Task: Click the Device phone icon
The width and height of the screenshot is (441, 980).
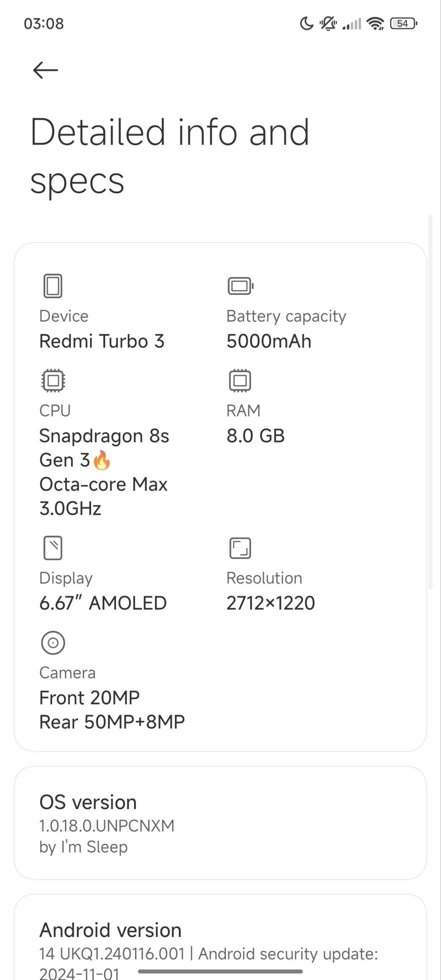Action: coord(53,286)
